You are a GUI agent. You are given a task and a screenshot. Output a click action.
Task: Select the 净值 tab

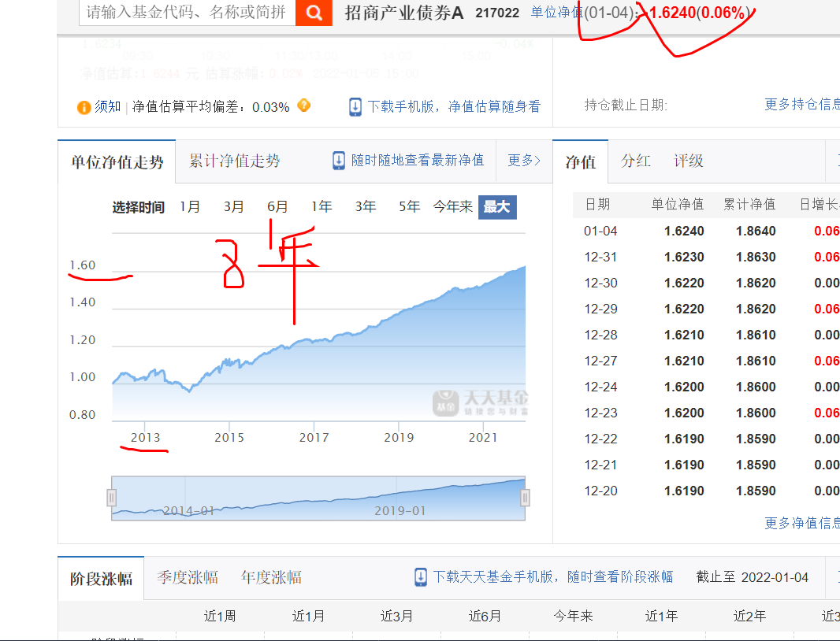point(581,161)
